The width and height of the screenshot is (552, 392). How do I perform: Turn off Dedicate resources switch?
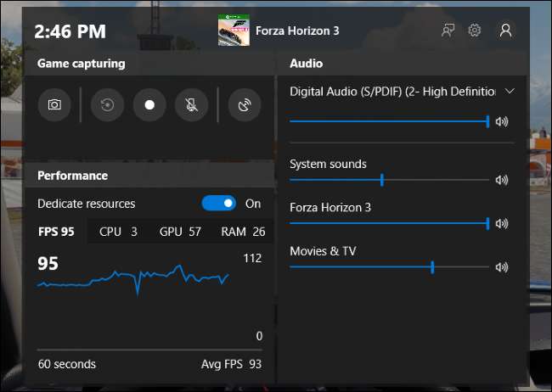click(x=218, y=204)
